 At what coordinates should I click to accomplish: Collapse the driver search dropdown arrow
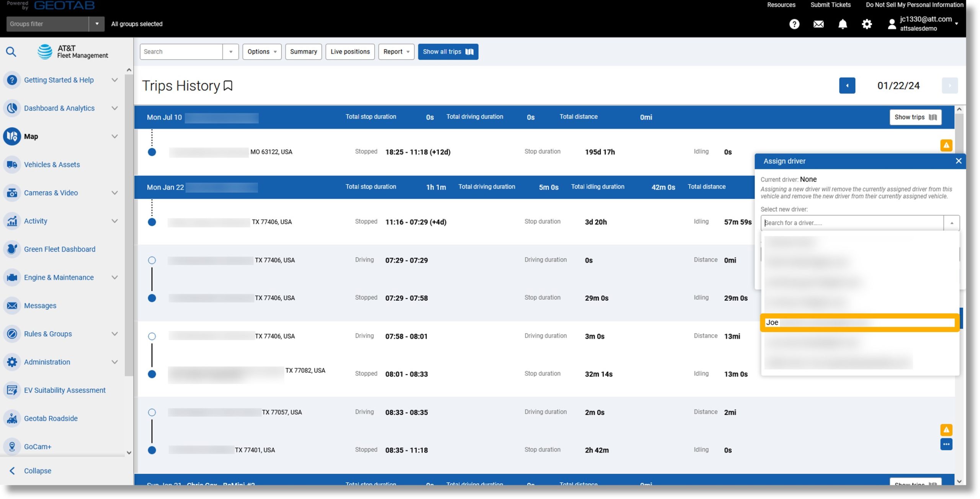point(952,223)
